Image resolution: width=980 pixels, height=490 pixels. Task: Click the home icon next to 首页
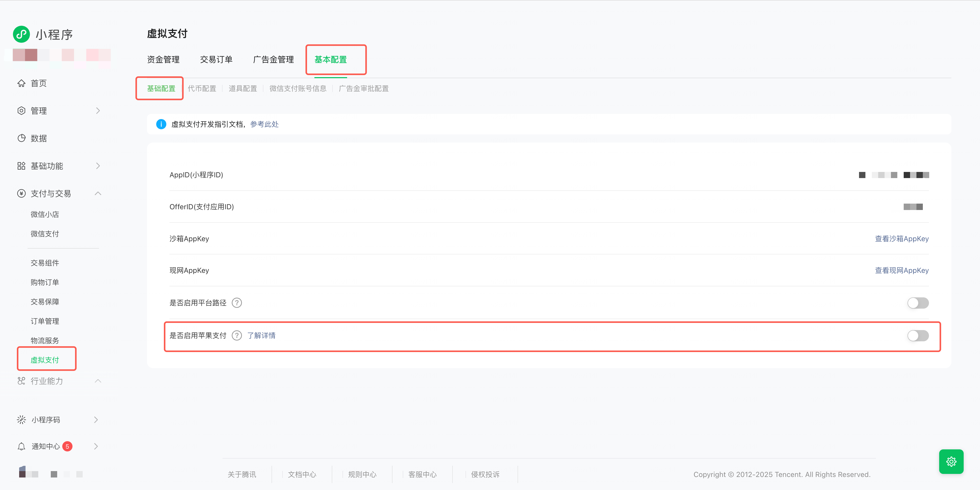(x=21, y=83)
